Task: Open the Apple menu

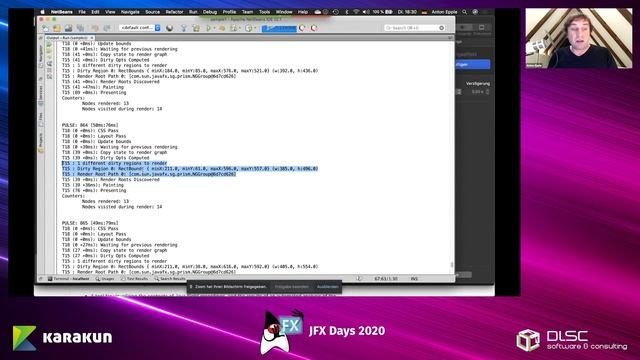Action: coord(42,12)
